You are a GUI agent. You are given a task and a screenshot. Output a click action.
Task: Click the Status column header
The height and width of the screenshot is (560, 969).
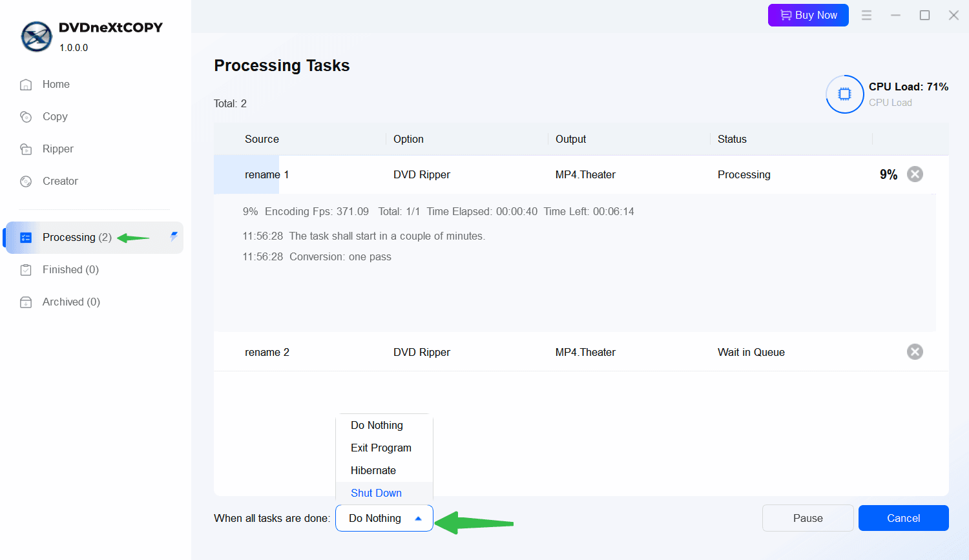[x=732, y=139]
